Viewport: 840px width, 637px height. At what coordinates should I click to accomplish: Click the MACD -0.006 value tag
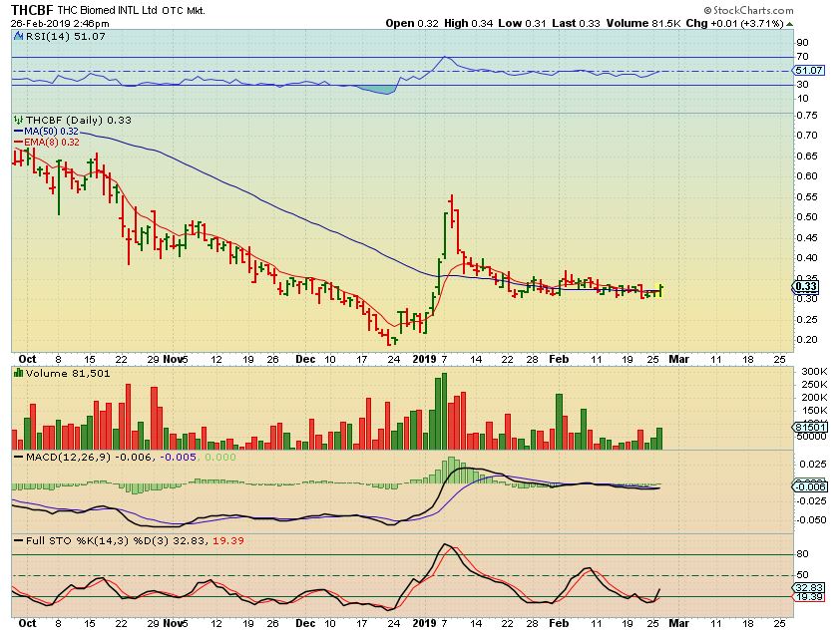810,486
